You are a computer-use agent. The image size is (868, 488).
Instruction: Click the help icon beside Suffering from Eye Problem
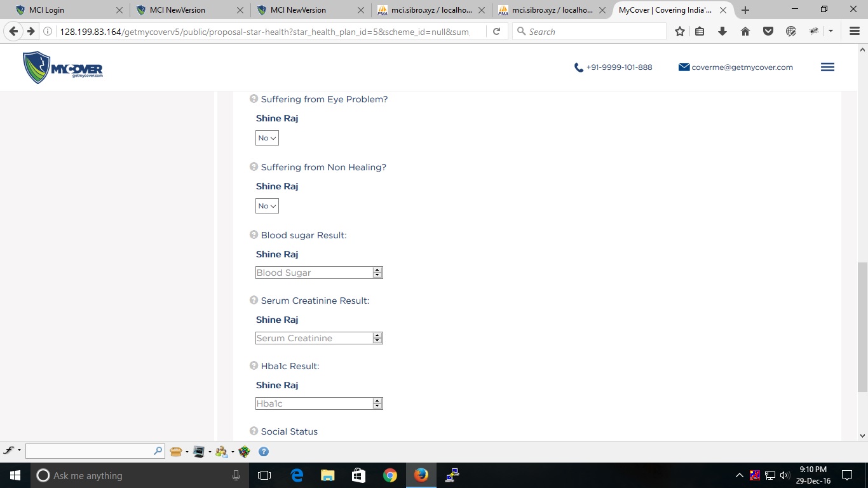click(x=254, y=99)
